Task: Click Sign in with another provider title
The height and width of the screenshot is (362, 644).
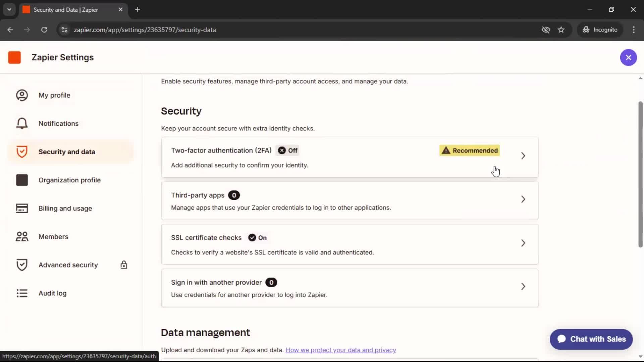Action: (216, 282)
